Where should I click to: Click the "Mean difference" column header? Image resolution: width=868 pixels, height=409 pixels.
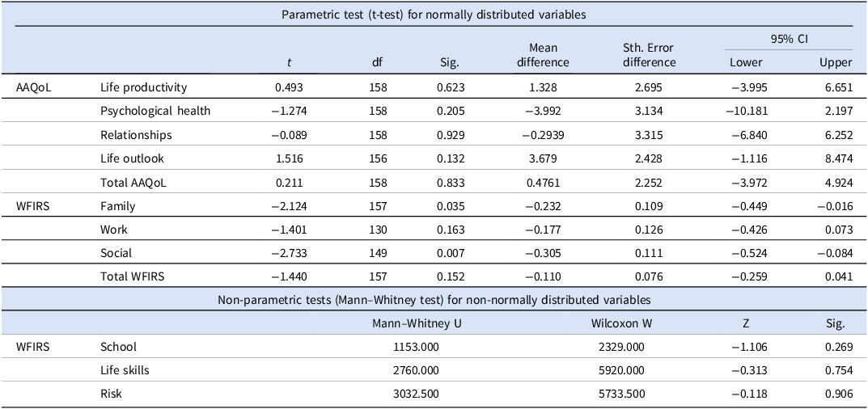(x=544, y=55)
